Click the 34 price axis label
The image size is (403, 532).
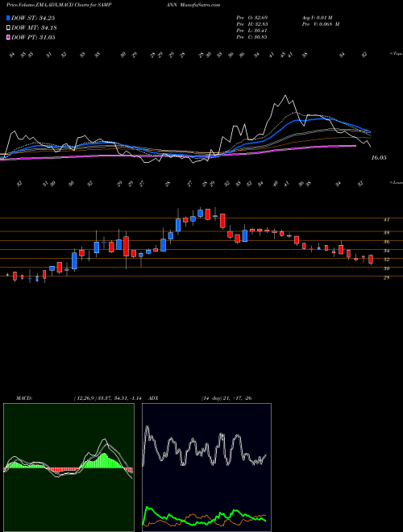pyautogui.click(x=386, y=251)
